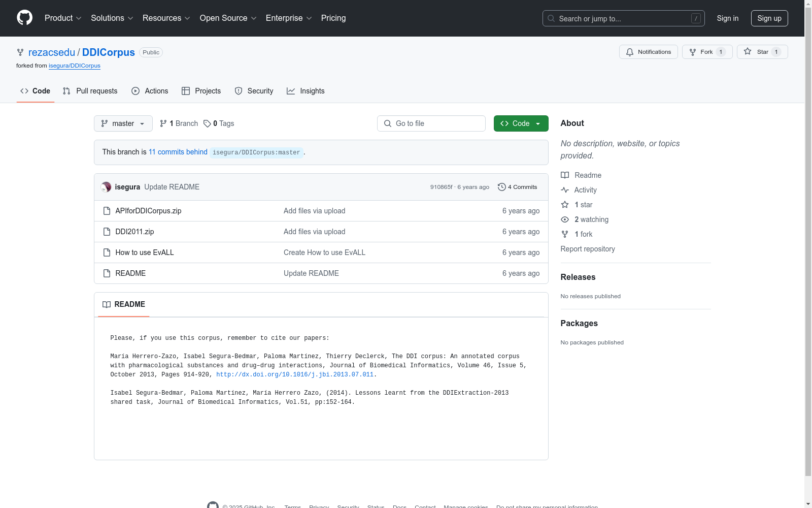Click the isegura author name
This screenshot has width=812, height=508.
[127, 187]
